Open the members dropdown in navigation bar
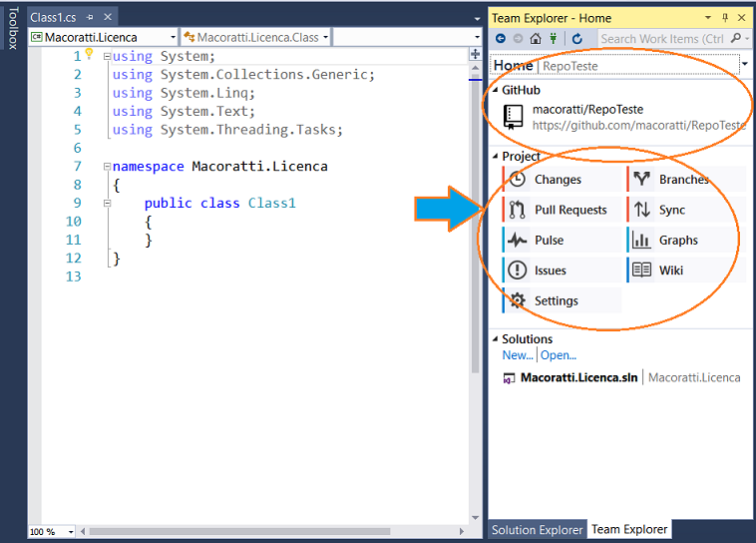This screenshot has height=543, width=756. [x=477, y=37]
